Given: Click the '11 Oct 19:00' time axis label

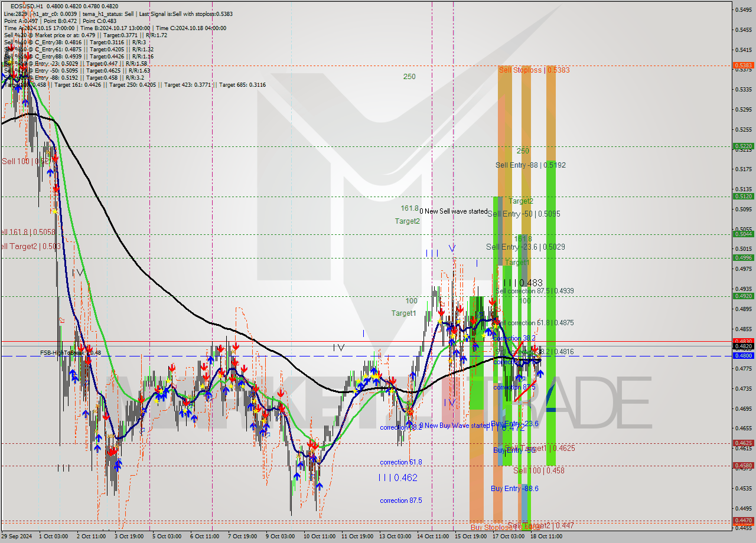Looking at the screenshot, I should click(357, 537).
